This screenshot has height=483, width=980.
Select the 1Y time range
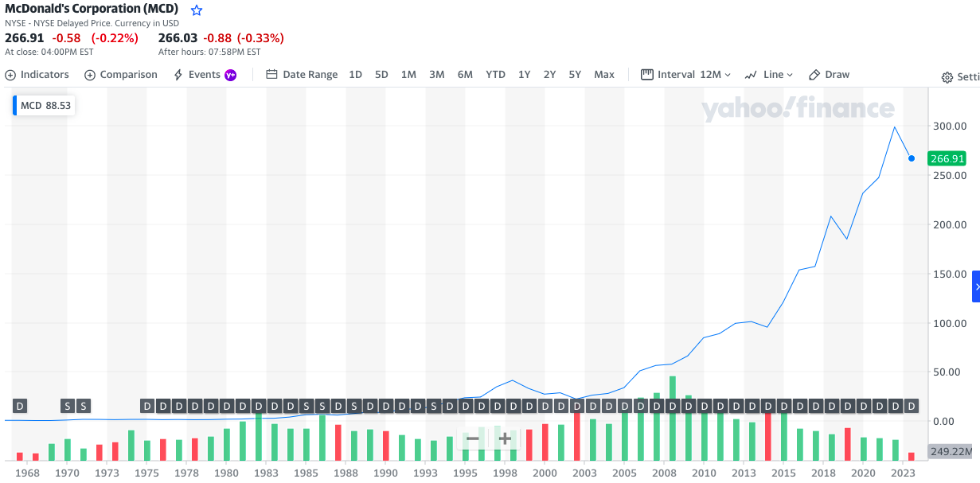[524, 75]
